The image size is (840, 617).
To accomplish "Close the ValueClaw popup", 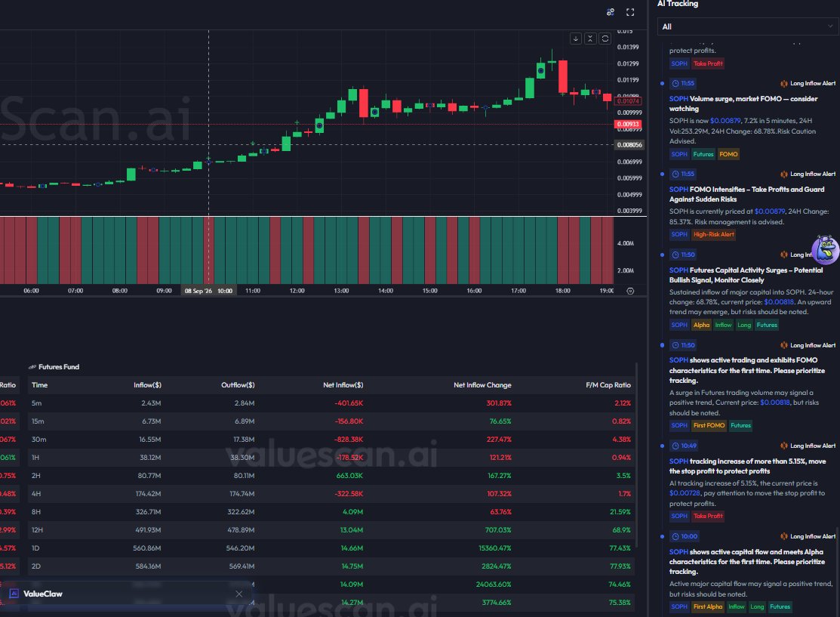I will click(239, 594).
